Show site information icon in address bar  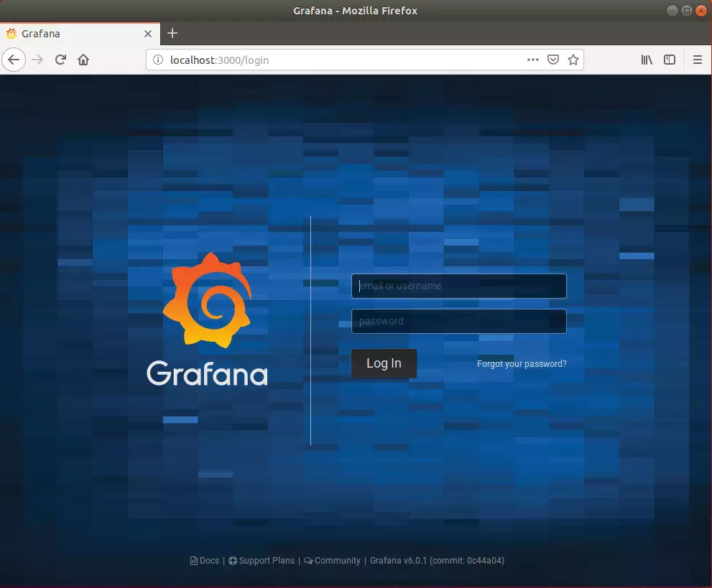click(x=157, y=60)
